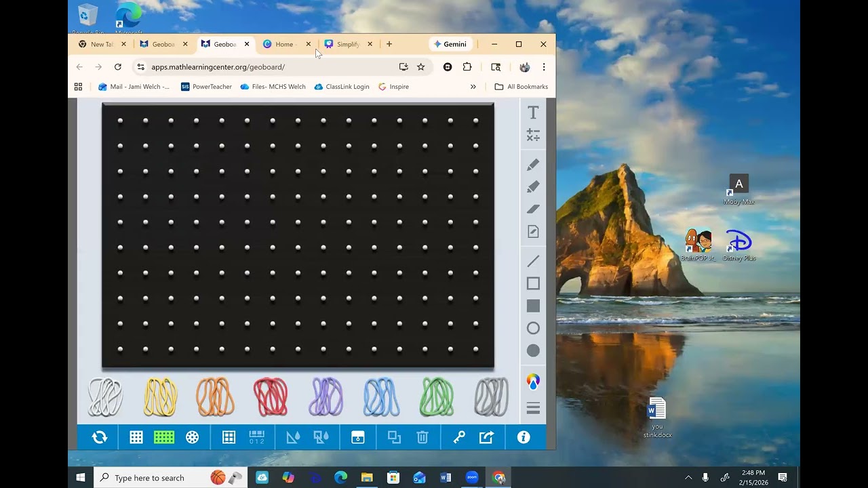Screen dimensions: 868x488
Task: Open the Chrome apps grid in bookmarks bar
Action: tap(78, 87)
